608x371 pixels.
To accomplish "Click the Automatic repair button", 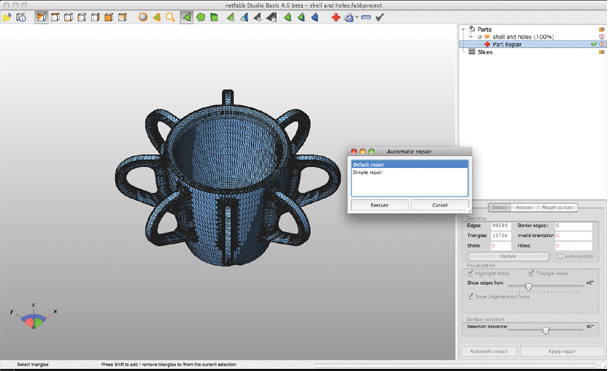I will point(489,351).
